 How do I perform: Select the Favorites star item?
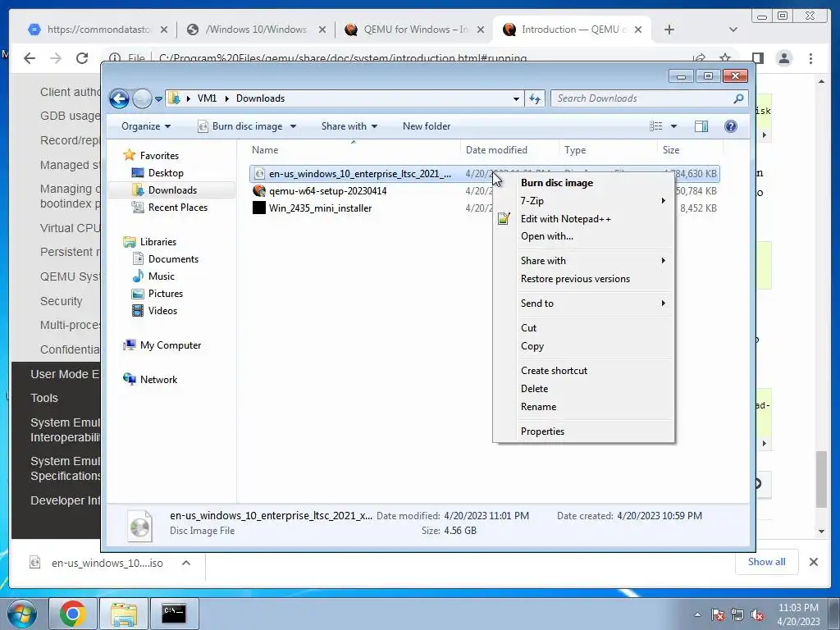coord(151,156)
